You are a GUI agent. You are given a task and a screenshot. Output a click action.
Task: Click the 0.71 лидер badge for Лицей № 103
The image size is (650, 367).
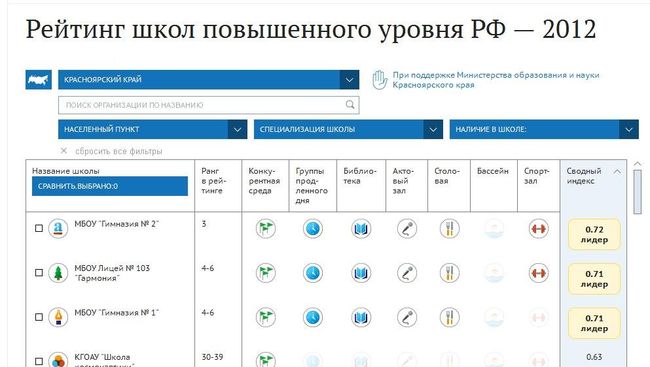[594, 279]
